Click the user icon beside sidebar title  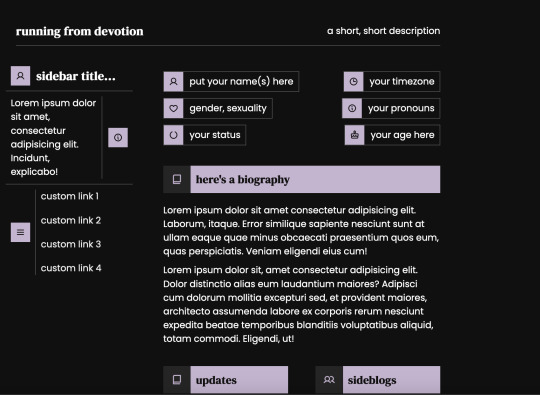point(20,76)
